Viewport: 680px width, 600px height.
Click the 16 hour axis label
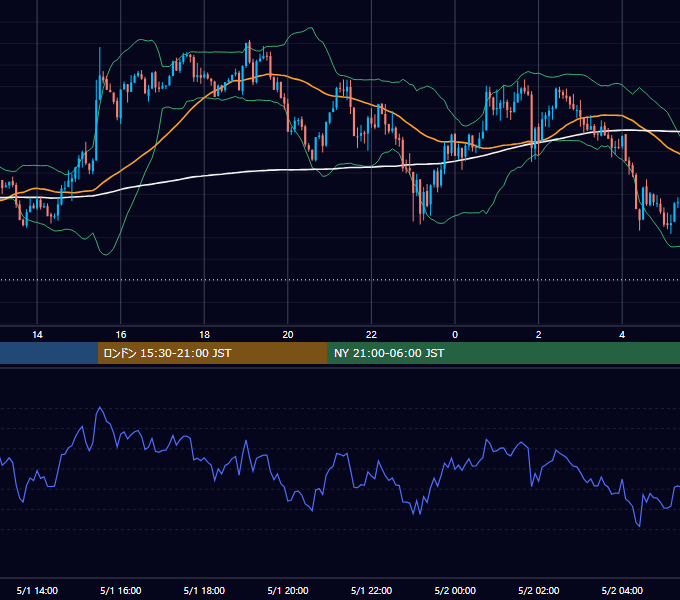(x=121, y=335)
